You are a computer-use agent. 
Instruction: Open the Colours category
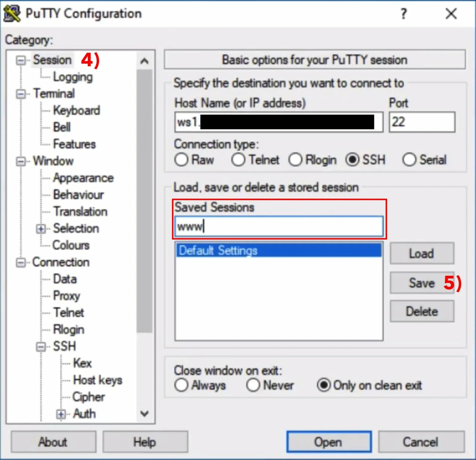[71, 245]
